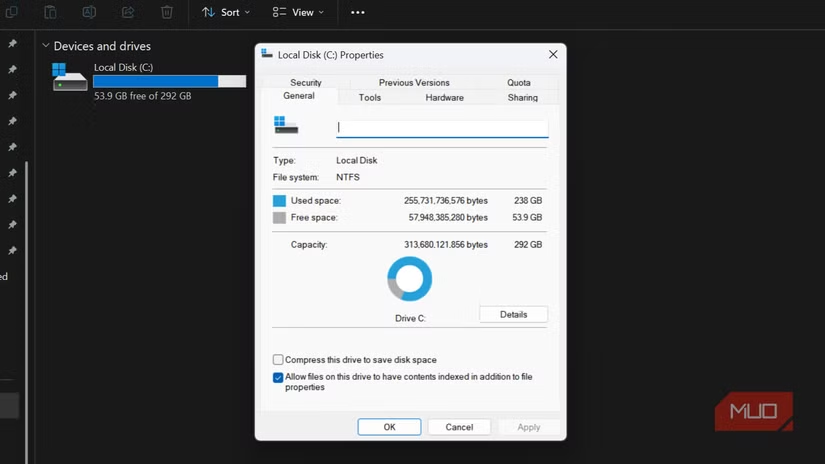
Task: Open the Hardware tab
Action: 444,98
